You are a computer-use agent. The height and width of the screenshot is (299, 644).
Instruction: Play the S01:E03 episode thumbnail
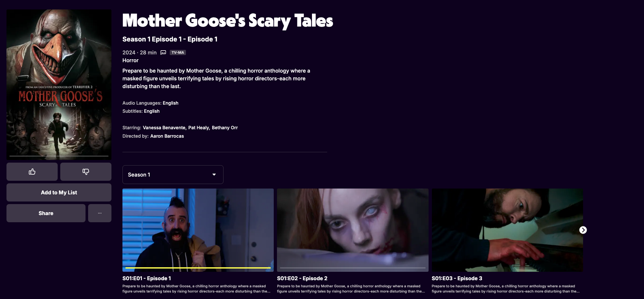[507, 230]
